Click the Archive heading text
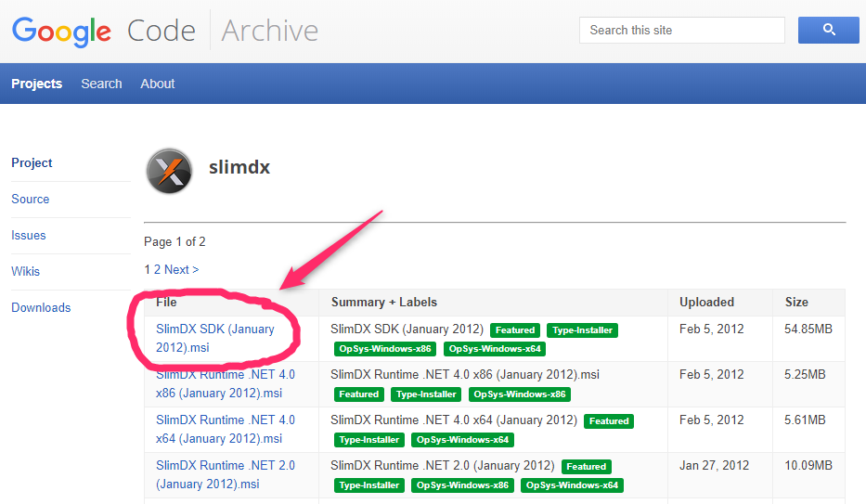The height and width of the screenshot is (504, 866). 269,31
